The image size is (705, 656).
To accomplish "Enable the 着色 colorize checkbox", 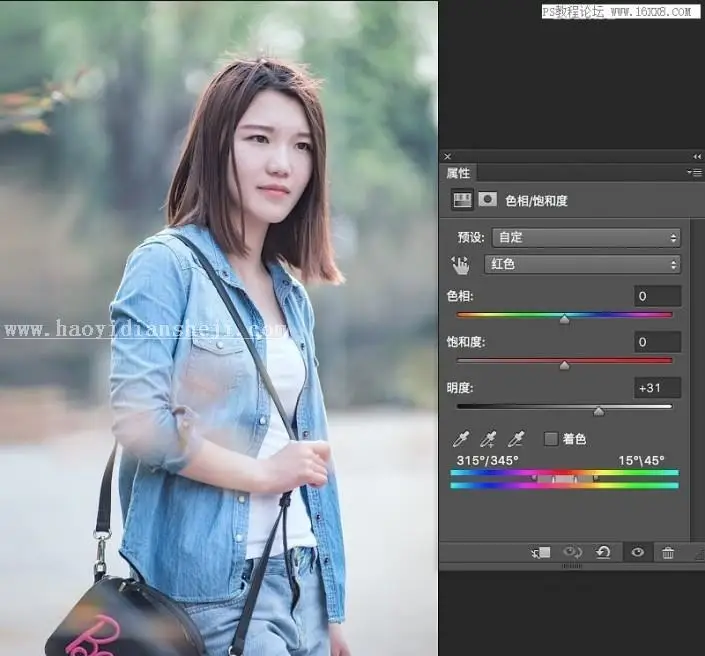I will [x=551, y=439].
